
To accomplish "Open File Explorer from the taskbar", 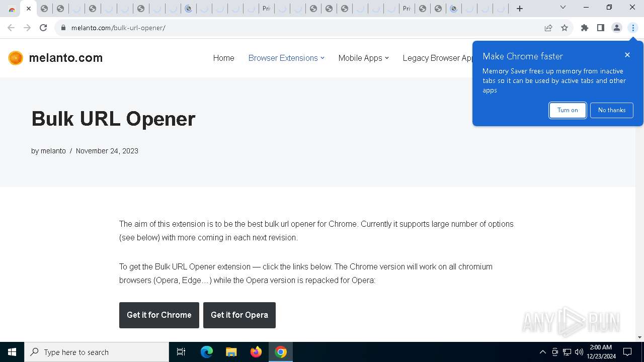I will tap(231, 352).
